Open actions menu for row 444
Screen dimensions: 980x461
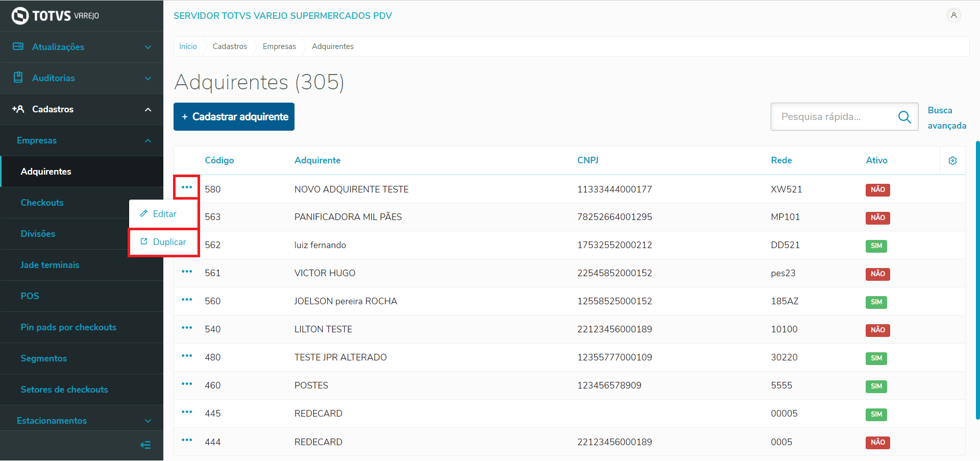click(x=187, y=440)
